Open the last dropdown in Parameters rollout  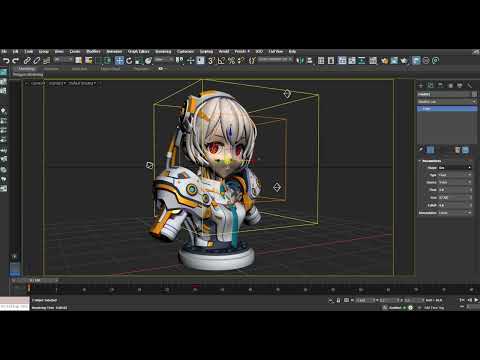click(x=455, y=213)
